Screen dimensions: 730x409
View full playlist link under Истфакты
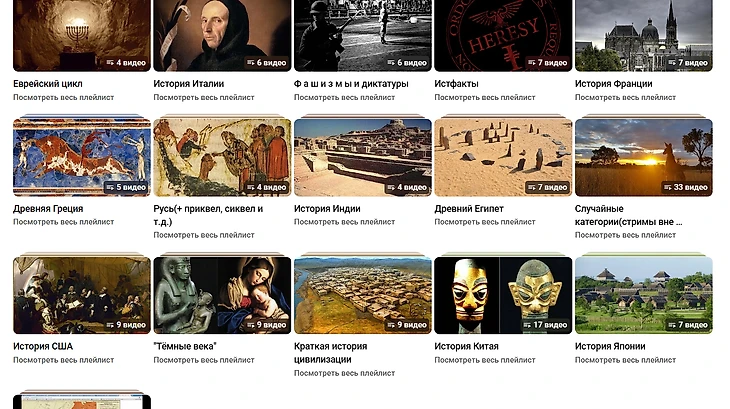point(485,97)
